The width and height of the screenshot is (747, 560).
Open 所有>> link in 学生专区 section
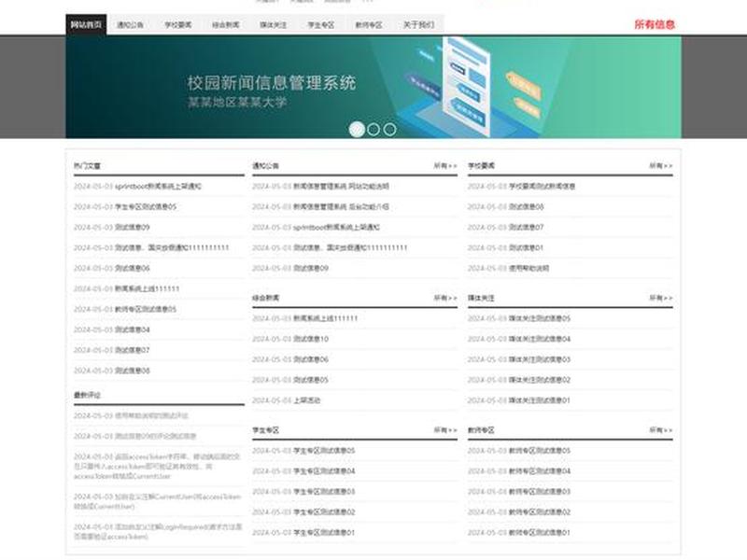tap(445, 430)
